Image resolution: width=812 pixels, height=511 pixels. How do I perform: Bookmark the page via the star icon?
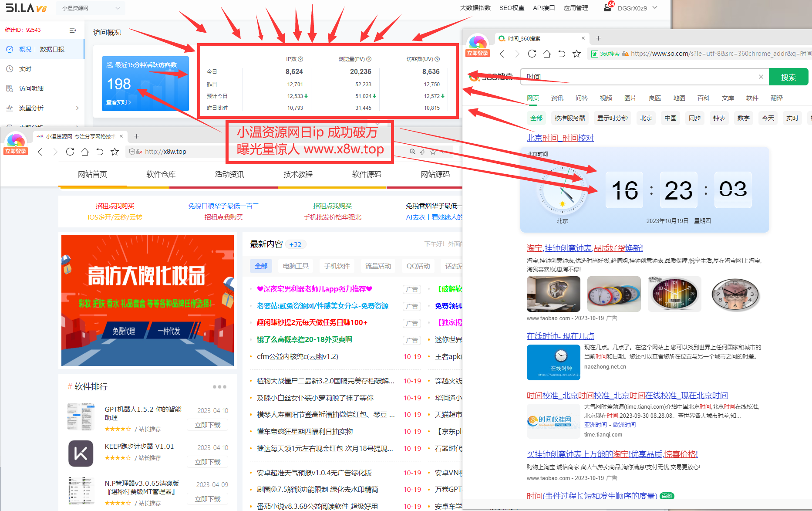point(576,54)
